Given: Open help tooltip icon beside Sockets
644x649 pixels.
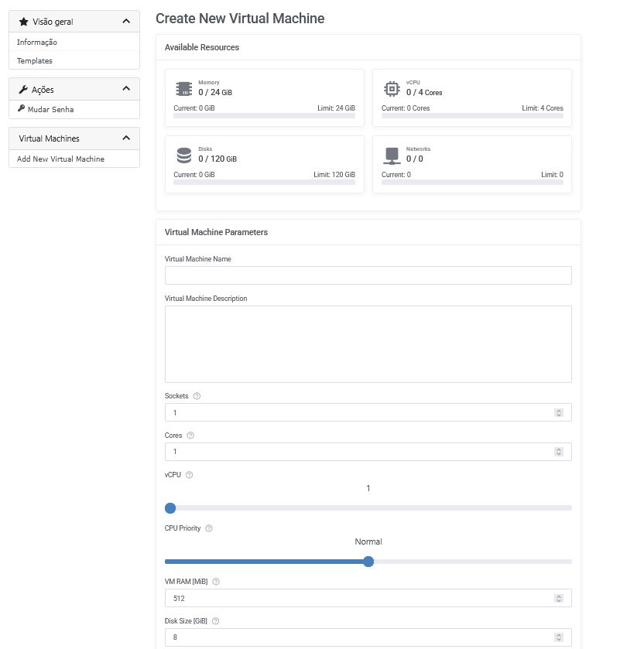Looking at the screenshot, I should pyautogui.click(x=197, y=396).
